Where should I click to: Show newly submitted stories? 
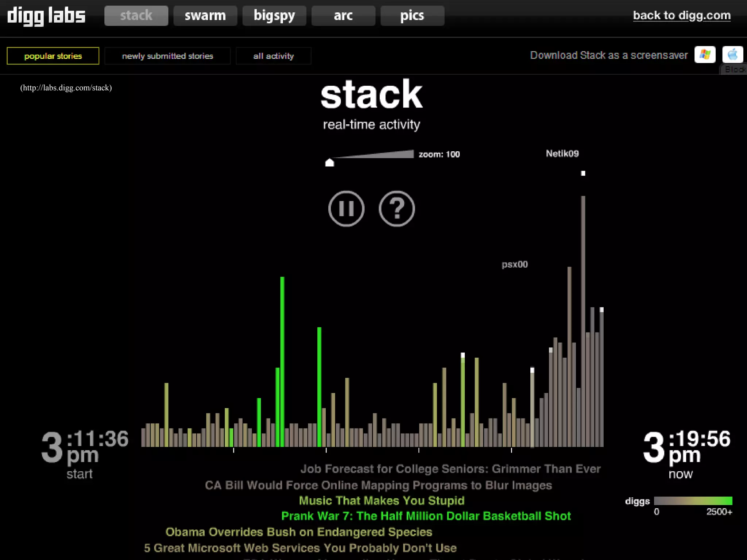(x=167, y=56)
